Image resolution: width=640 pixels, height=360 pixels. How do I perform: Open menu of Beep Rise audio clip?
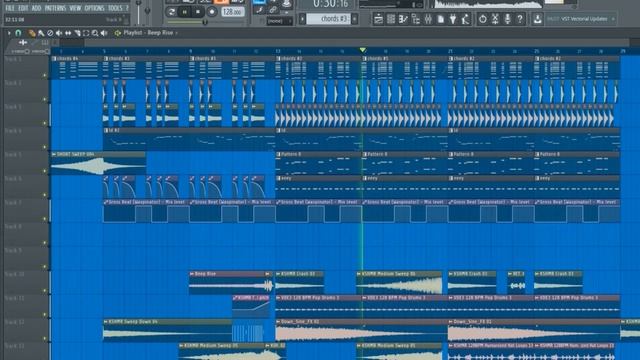coord(192,274)
